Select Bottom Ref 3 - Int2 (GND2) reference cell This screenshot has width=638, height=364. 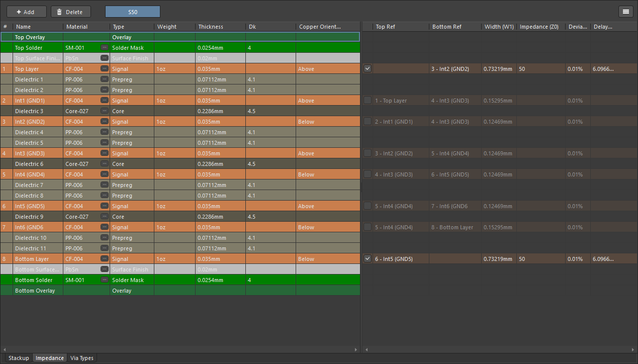coord(455,69)
